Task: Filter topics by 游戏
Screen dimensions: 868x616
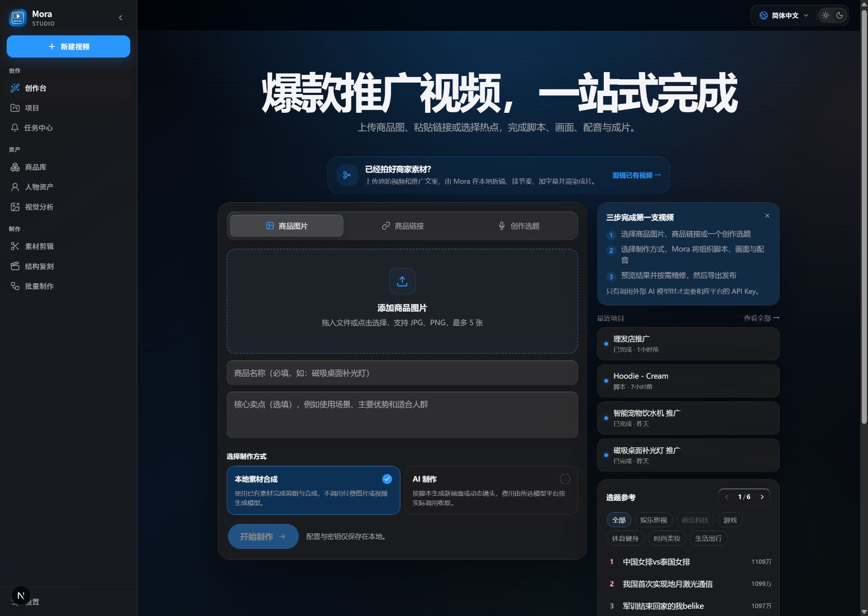Action: point(730,520)
